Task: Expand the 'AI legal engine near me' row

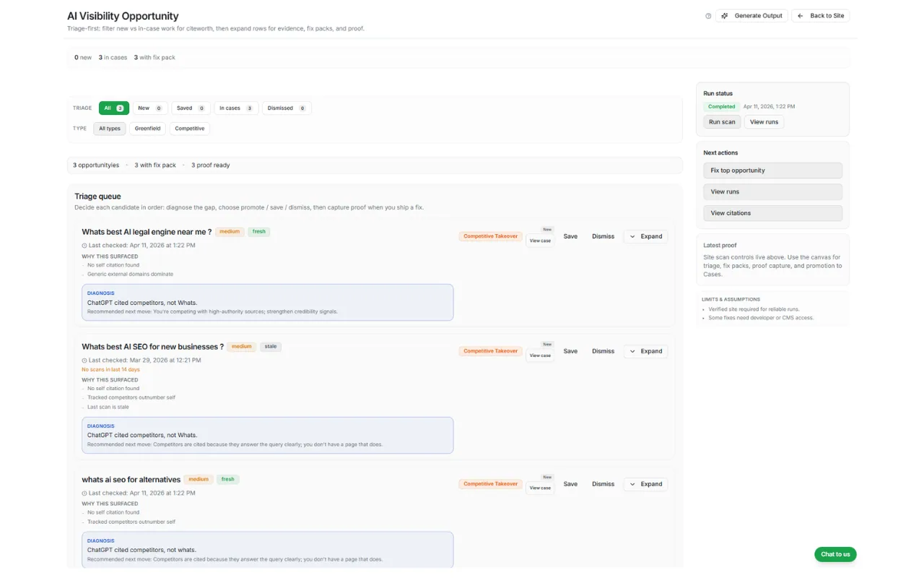Action: click(x=645, y=236)
